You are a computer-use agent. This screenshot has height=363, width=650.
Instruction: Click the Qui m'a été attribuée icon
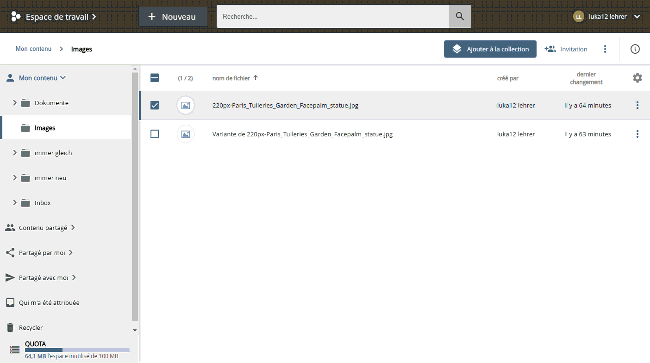(10, 302)
